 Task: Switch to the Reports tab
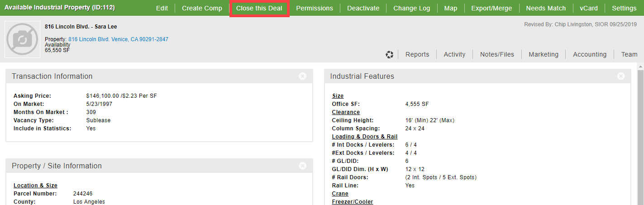pos(417,54)
